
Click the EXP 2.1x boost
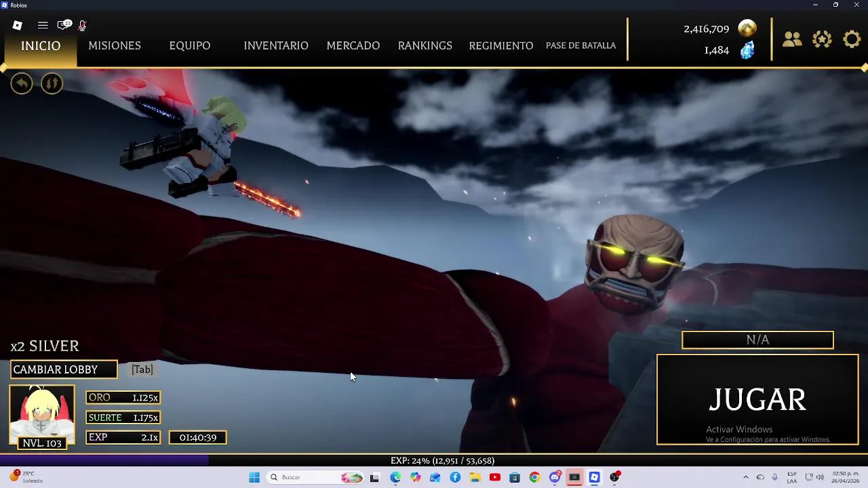pos(123,437)
